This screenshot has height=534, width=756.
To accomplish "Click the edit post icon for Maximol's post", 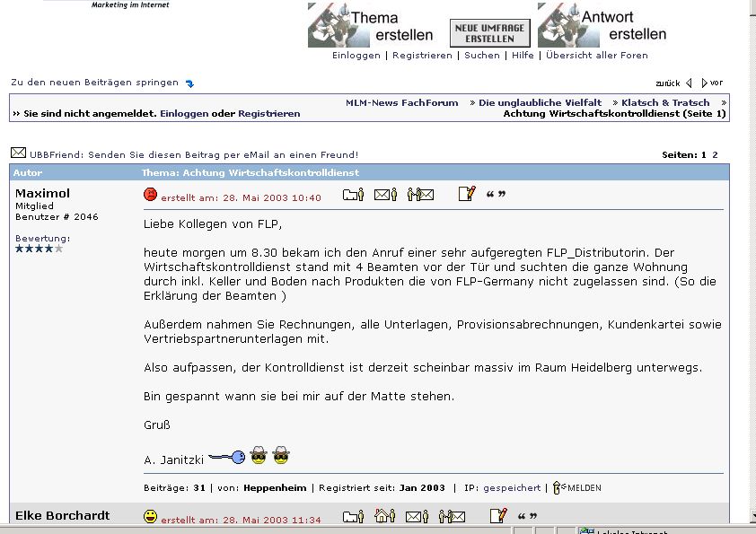I will 466,194.
